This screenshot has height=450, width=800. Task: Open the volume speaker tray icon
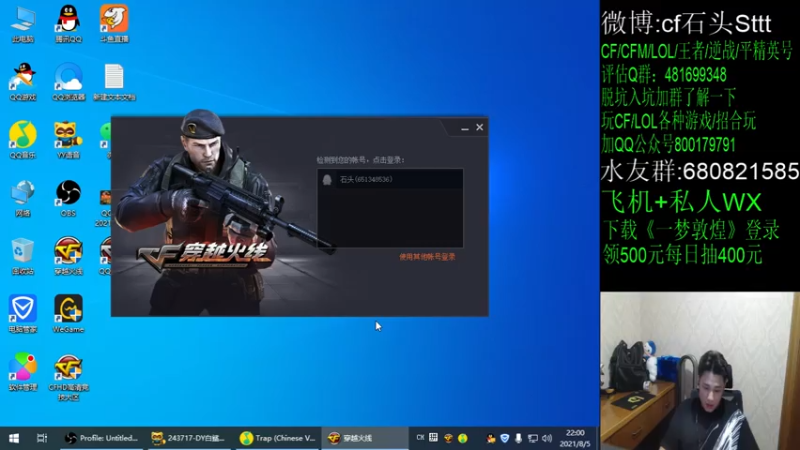click(547, 438)
